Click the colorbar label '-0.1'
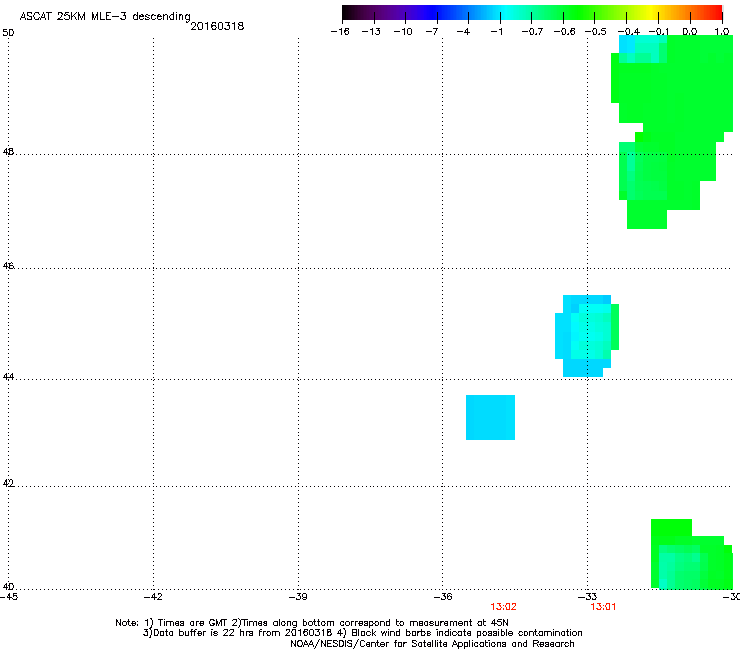740x650 pixels. [658, 32]
